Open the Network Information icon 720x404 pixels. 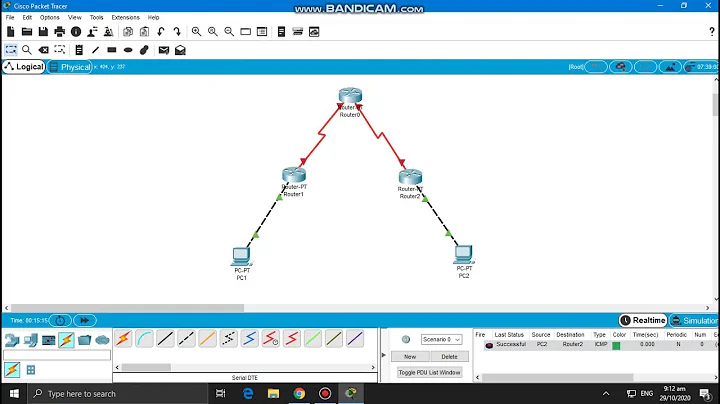(76, 32)
